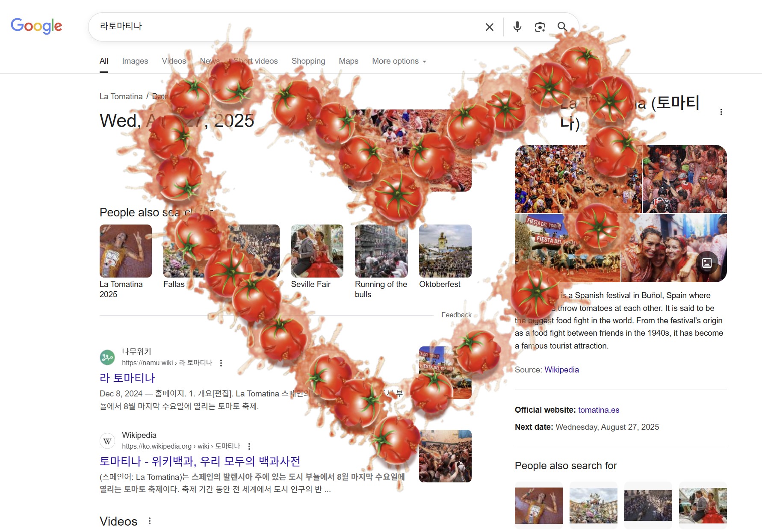
Task: Open the women covered in tomato photo
Action: [x=674, y=248]
